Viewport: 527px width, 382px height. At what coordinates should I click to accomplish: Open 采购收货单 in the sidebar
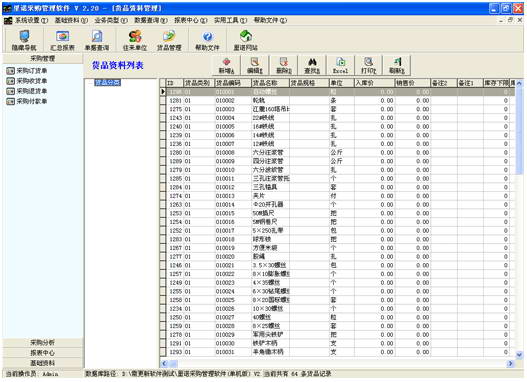click(27, 81)
